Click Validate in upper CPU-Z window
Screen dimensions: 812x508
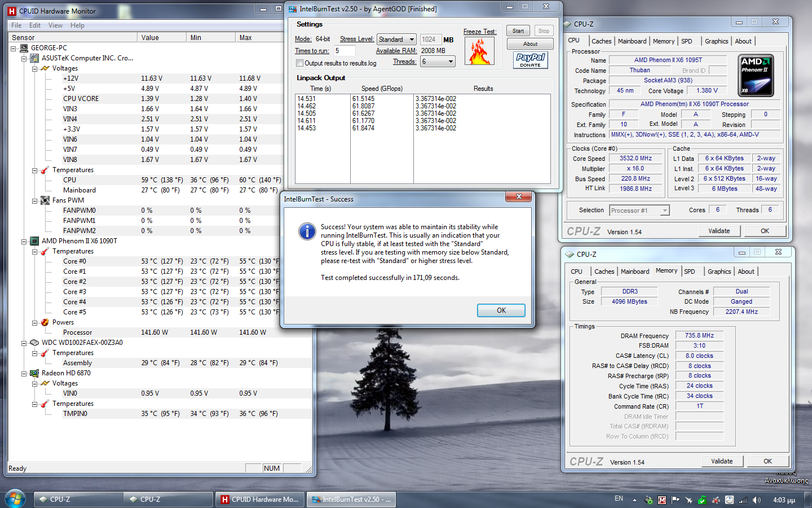(719, 231)
